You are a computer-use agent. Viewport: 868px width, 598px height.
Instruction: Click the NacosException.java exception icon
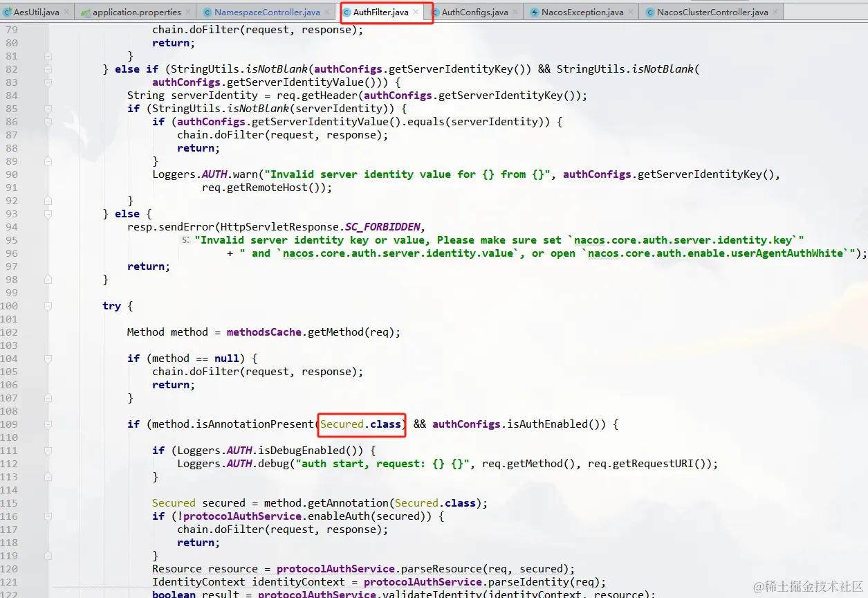pos(535,12)
